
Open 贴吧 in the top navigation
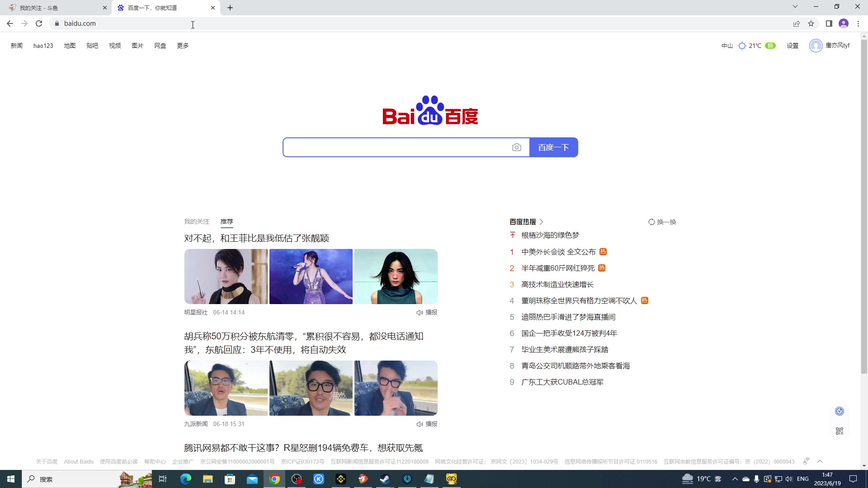tap(92, 46)
